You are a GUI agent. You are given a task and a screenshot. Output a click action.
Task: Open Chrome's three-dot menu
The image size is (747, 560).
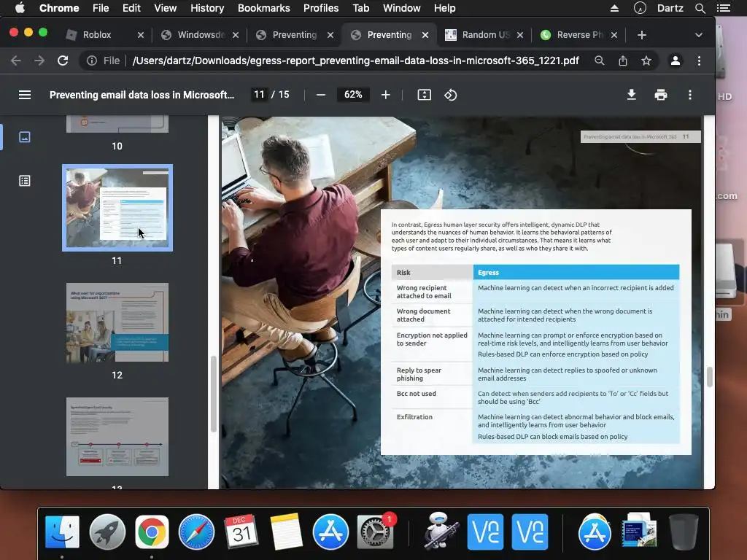[x=699, y=61]
